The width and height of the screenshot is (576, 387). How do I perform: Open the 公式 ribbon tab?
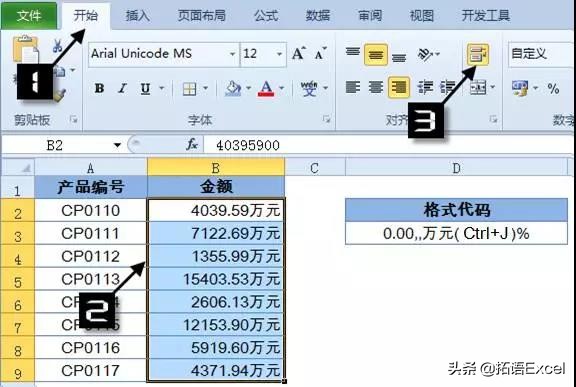tap(266, 15)
